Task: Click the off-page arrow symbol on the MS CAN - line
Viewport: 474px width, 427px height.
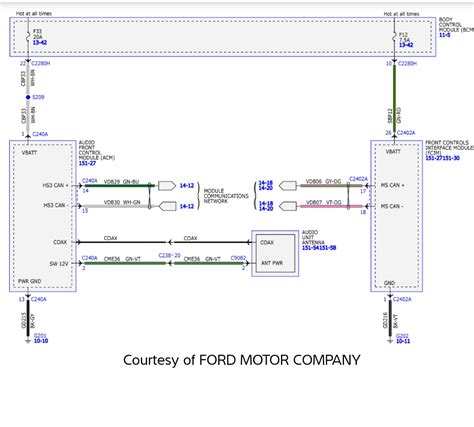Action: [288, 206]
